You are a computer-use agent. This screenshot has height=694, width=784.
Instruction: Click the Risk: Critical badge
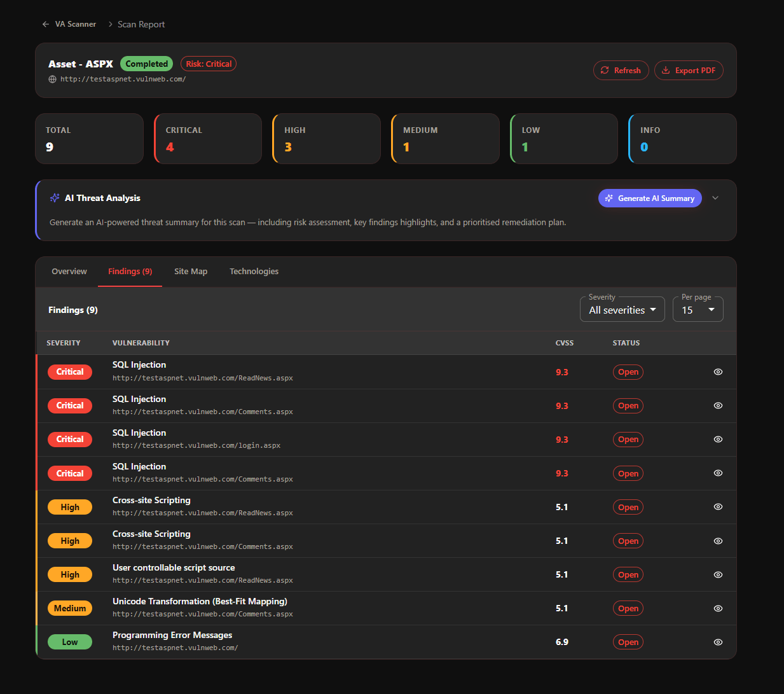click(209, 64)
